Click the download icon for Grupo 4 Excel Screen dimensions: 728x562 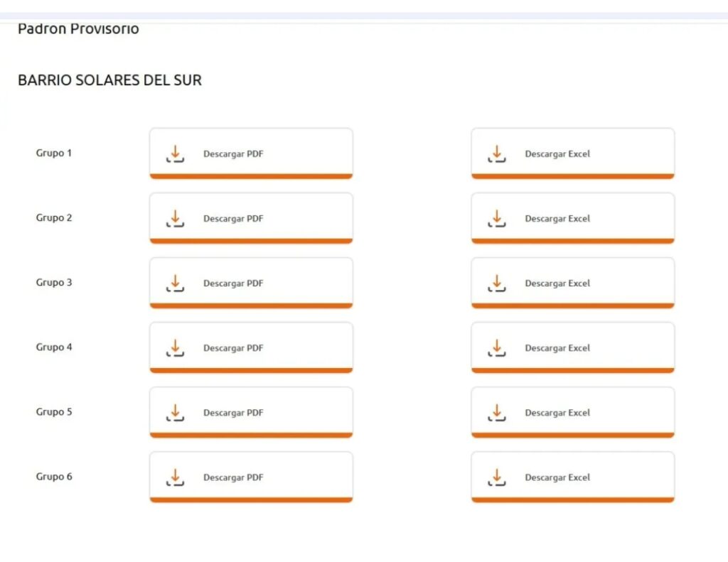pyautogui.click(x=497, y=347)
